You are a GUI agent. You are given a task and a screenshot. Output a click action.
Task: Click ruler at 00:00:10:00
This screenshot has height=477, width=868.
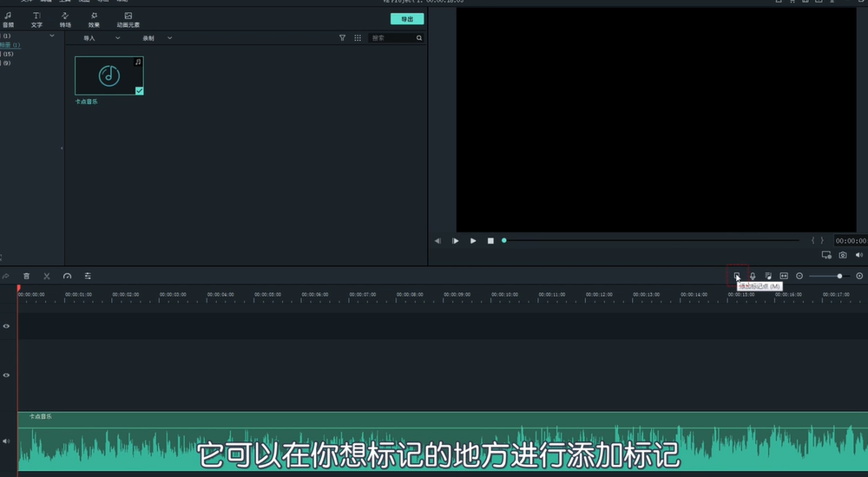(x=504, y=294)
